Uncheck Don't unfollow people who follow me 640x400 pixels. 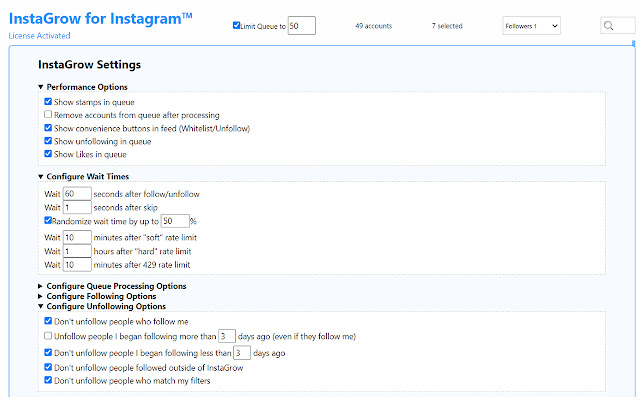point(48,322)
